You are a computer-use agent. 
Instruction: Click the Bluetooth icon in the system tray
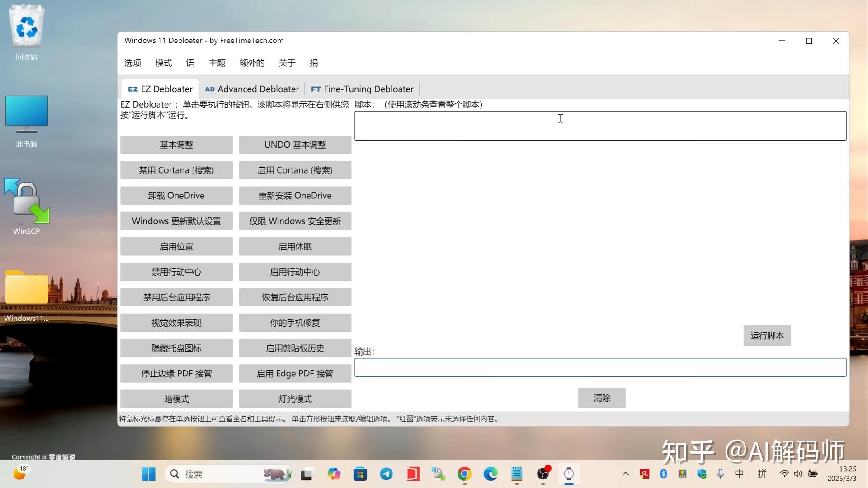[663, 474]
